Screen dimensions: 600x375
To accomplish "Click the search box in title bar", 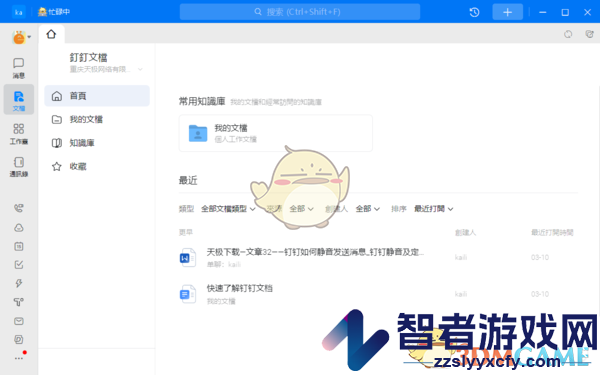I will coord(300,12).
